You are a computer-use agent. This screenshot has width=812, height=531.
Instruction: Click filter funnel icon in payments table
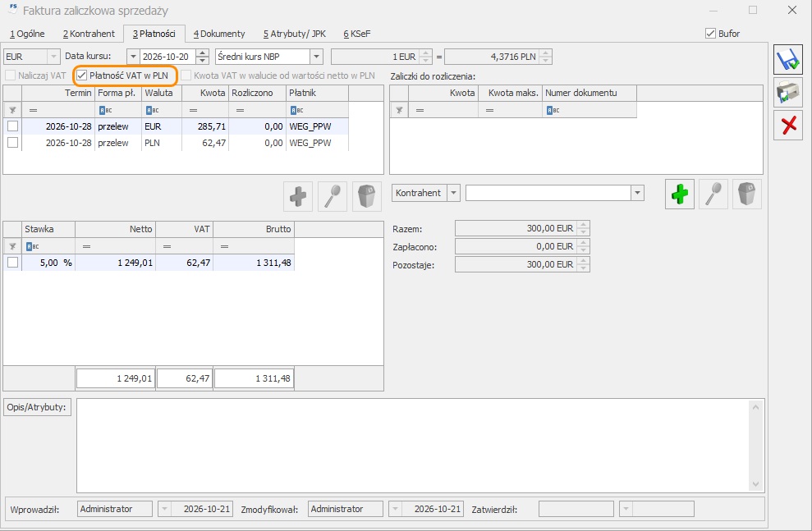[12, 110]
